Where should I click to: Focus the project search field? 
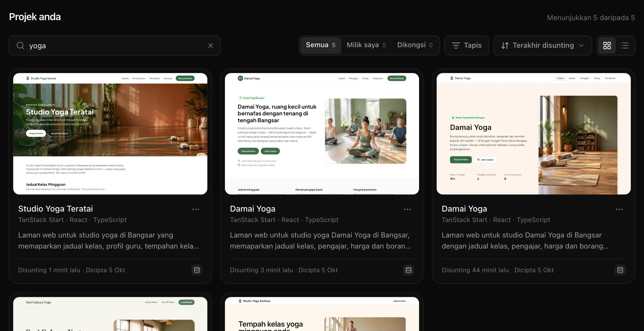[x=115, y=46]
